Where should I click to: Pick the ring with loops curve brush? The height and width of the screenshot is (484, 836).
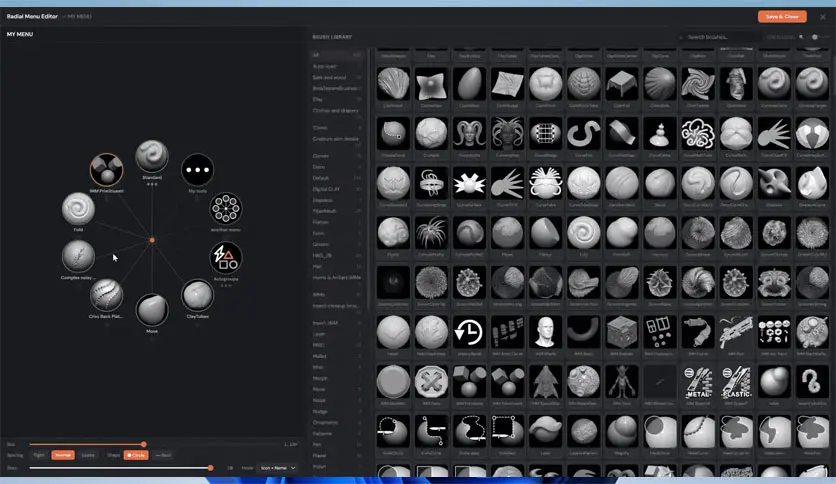[431, 183]
